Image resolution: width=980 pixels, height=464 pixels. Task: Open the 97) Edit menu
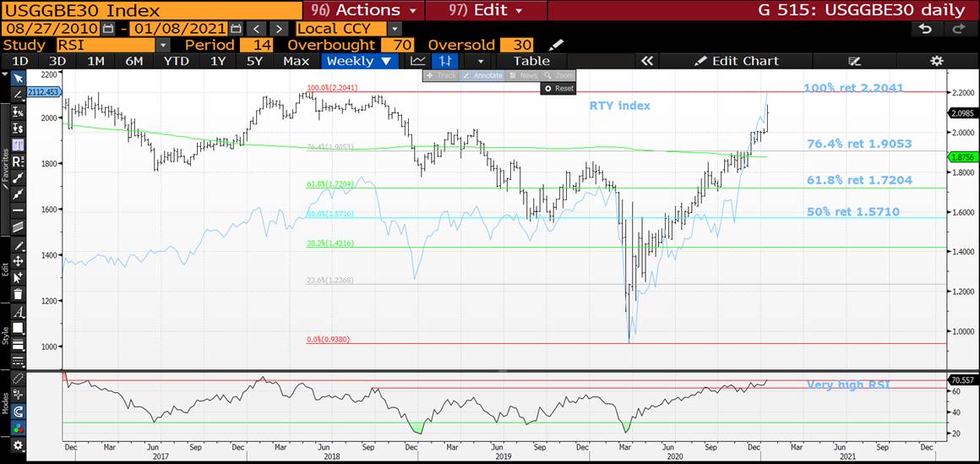coord(486,10)
